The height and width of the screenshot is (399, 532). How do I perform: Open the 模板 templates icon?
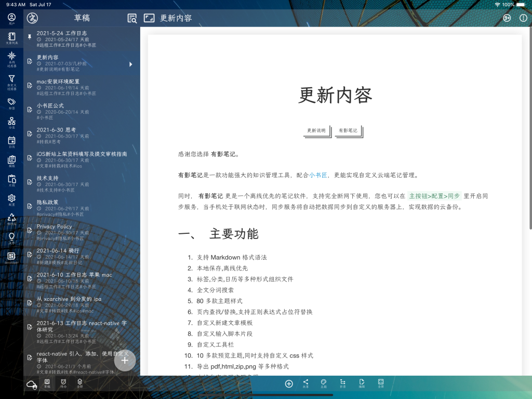coord(11,161)
